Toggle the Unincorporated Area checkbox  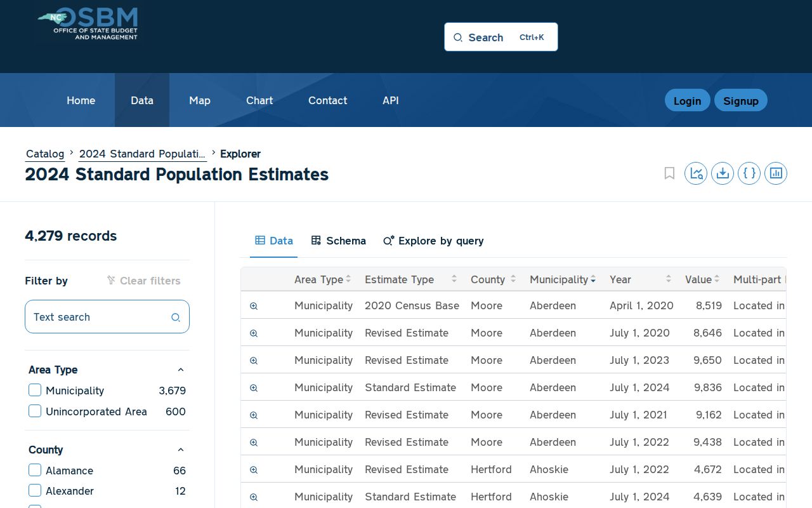point(35,411)
